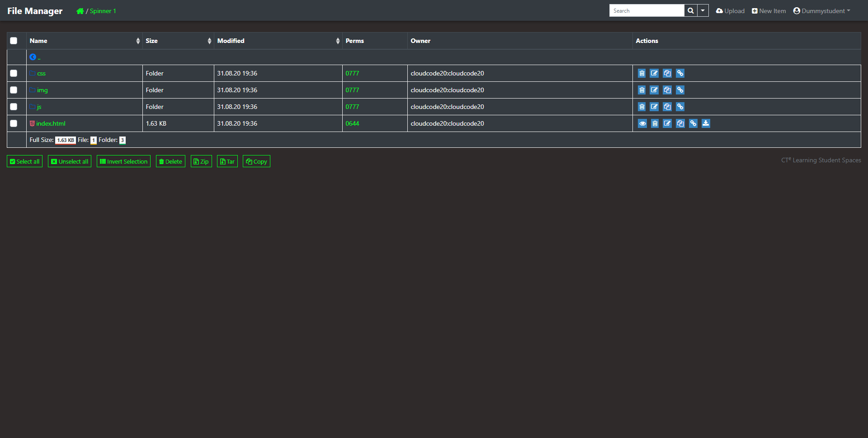Toggle the header select-all checkbox

pos(14,41)
